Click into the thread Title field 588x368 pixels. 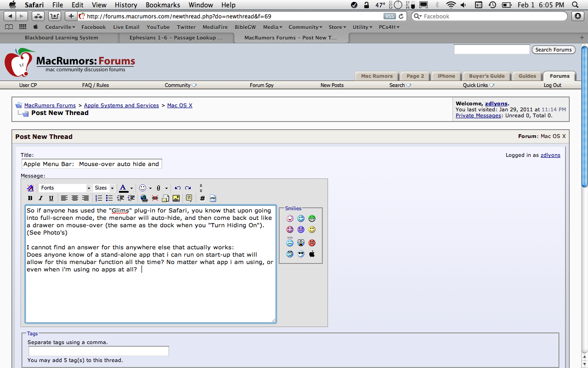(91, 164)
